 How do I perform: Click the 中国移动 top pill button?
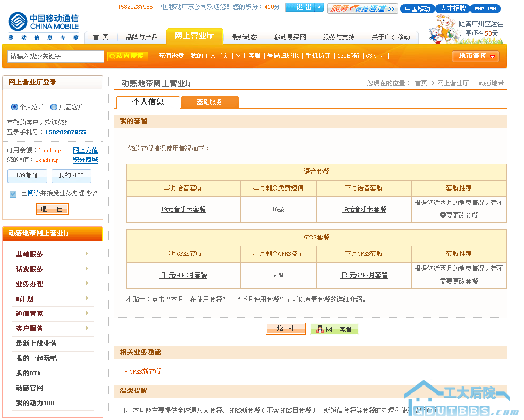point(417,8)
